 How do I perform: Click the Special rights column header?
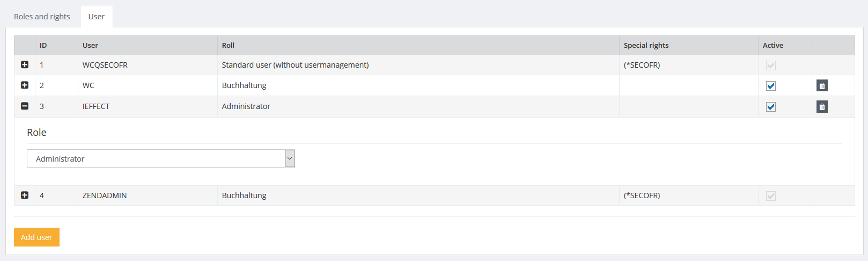646,46
